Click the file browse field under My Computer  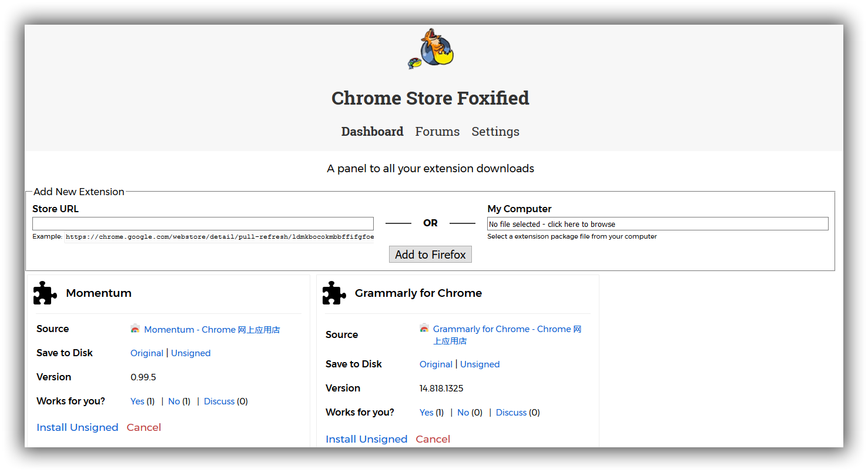[657, 223]
